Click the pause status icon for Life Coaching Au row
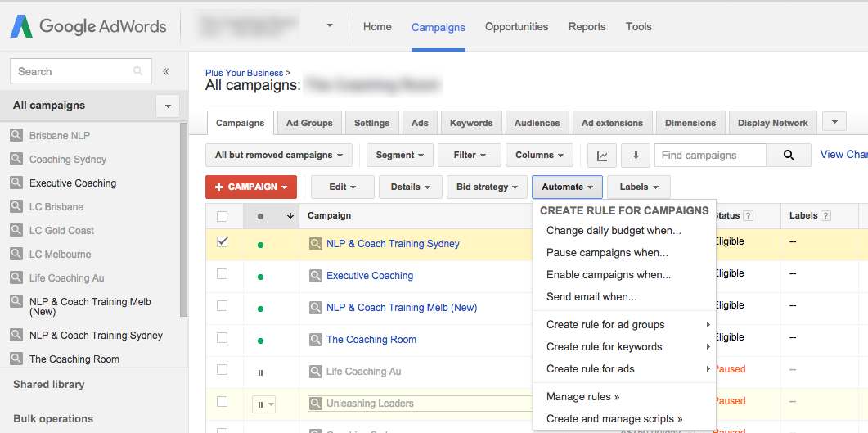The width and height of the screenshot is (868, 433). coord(260,372)
